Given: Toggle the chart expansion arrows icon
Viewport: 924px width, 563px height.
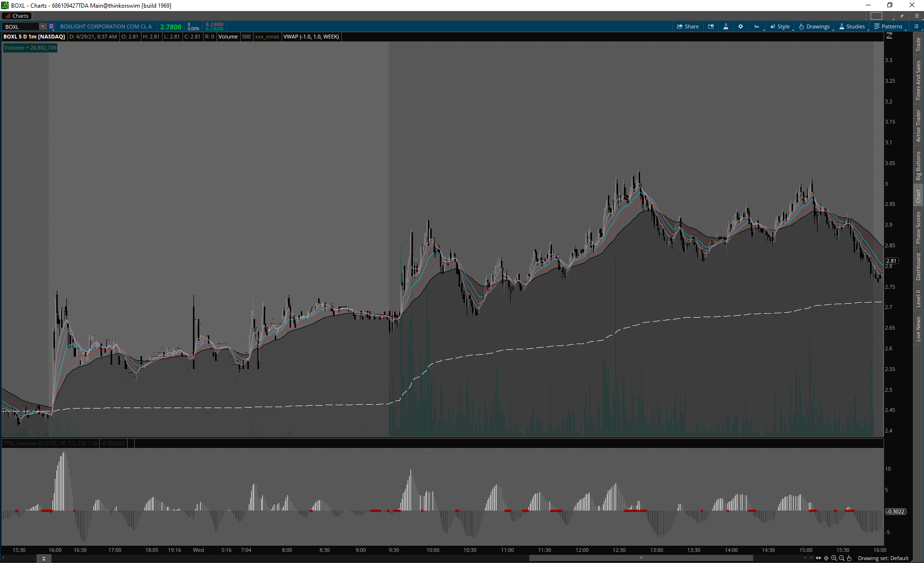Looking at the screenshot, I should [818, 558].
